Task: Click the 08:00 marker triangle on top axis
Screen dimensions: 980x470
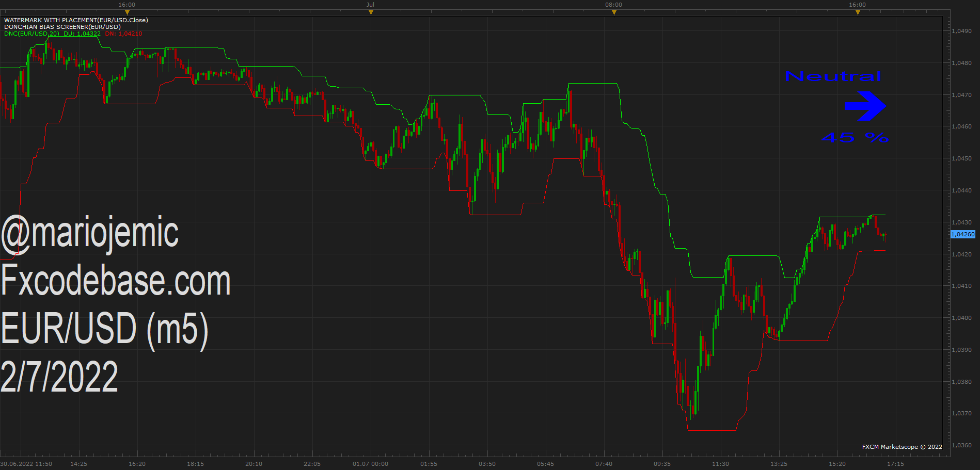Action: coord(614,12)
